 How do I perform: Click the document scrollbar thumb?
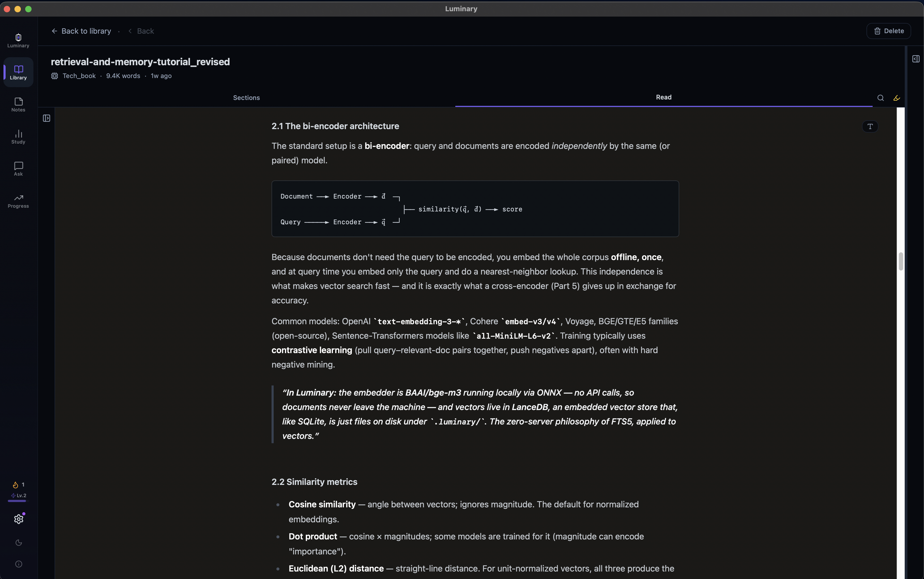pos(901,261)
